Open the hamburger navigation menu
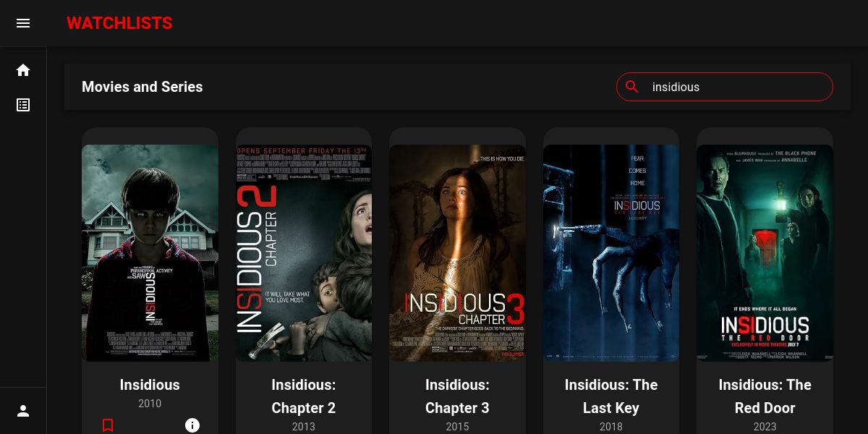This screenshot has height=434, width=868. click(23, 23)
